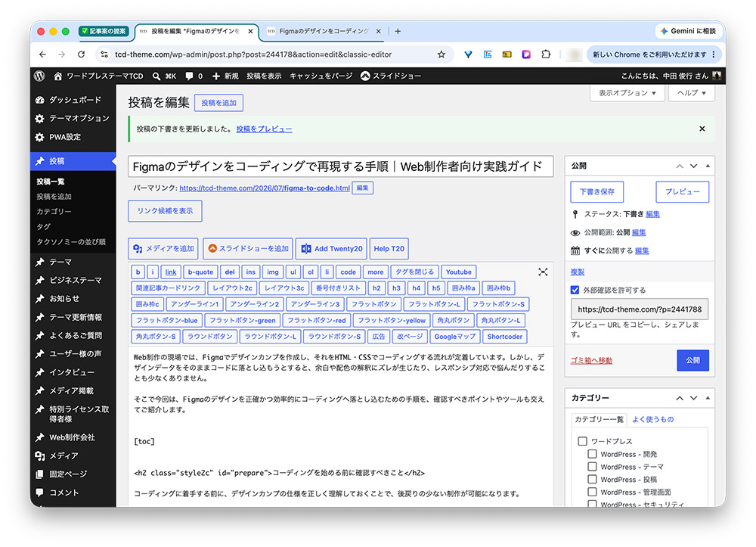Check WordPress - 投稿 category
The height and width of the screenshot is (547, 756).
(x=592, y=479)
